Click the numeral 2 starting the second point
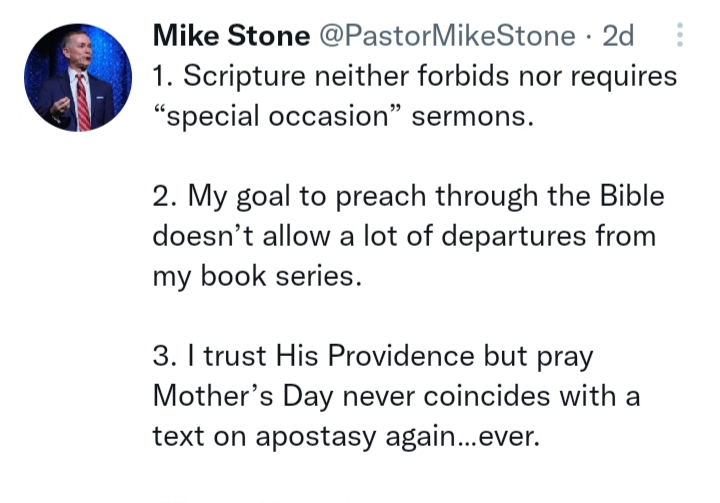 162,196
